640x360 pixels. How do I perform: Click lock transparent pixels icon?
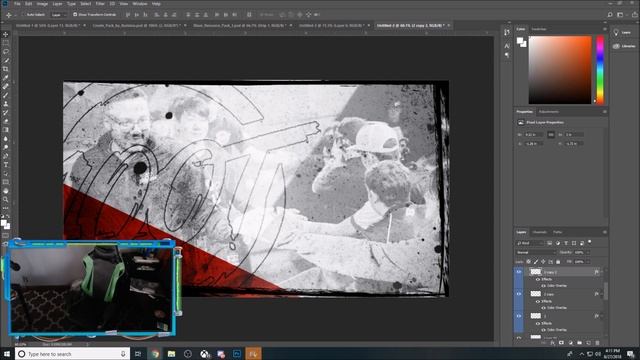click(529, 262)
